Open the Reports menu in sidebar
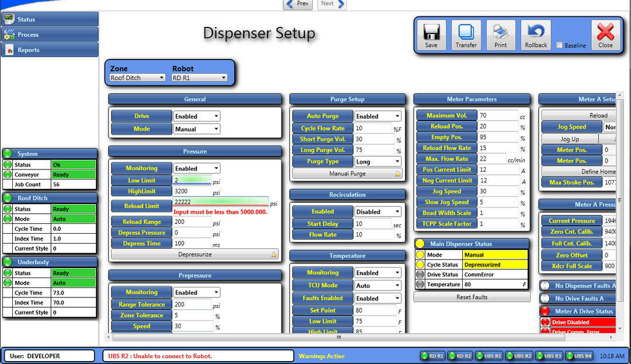This screenshot has height=364, width=631. [x=49, y=50]
